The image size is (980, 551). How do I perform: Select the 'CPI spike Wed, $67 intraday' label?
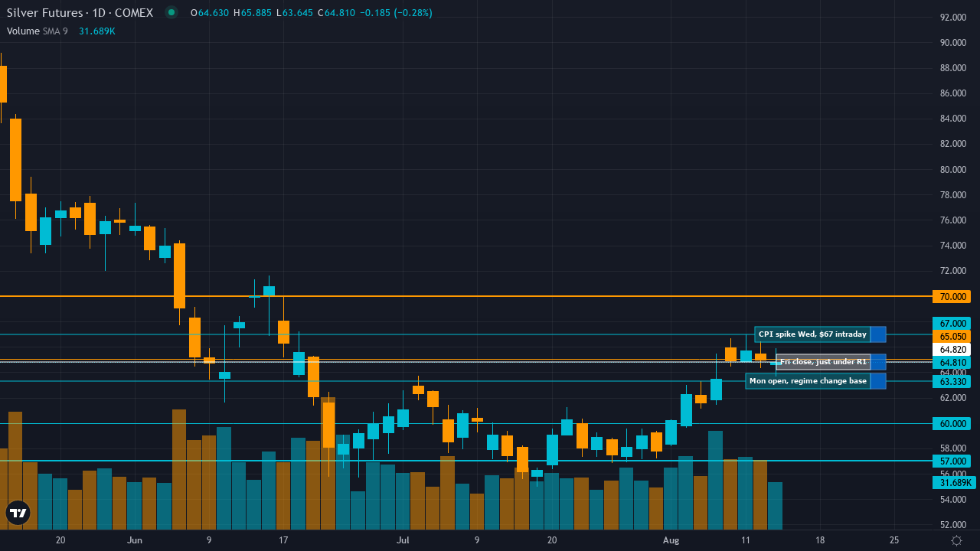[812, 334]
